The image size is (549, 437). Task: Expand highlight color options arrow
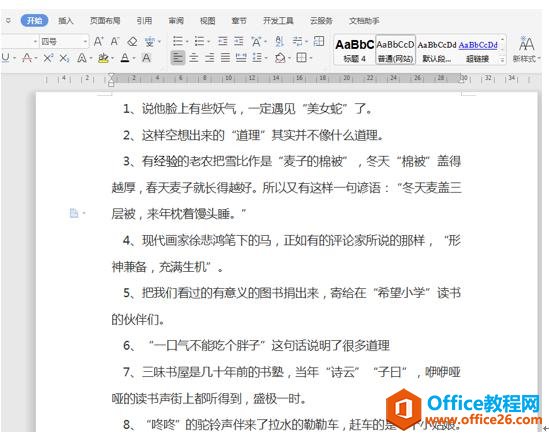[113, 58]
